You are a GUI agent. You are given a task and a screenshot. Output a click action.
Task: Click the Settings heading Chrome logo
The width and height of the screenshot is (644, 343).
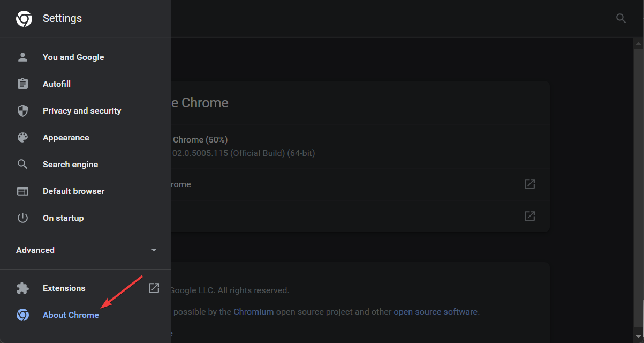24,18
